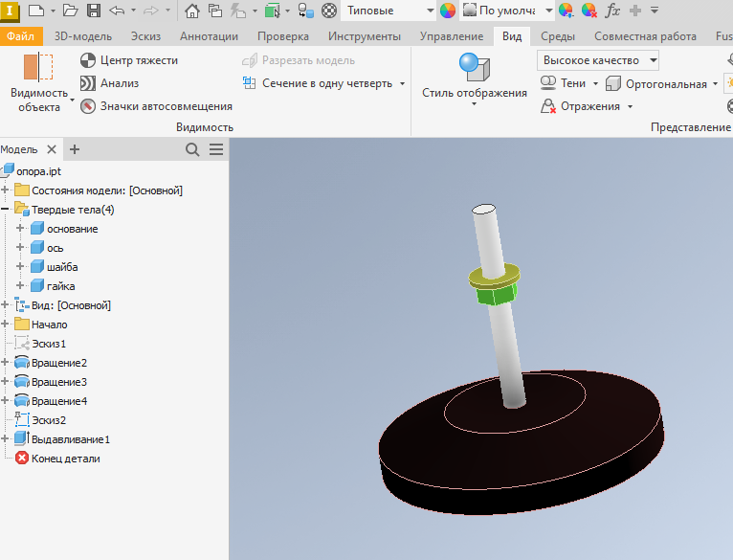
Task: Click the green nut in the viewport
Action: click(x=496, y=296)
